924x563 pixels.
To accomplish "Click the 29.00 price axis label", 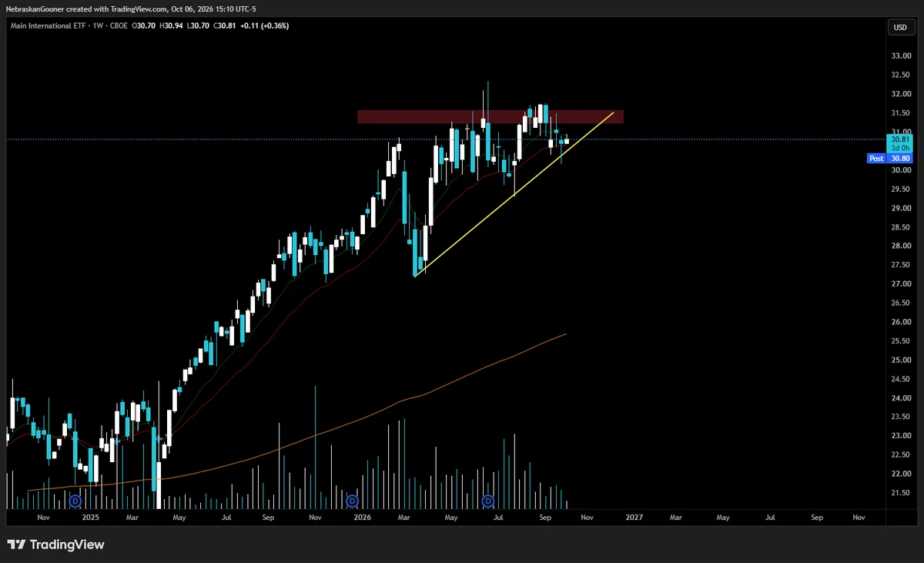I will pyautogui.click(x=900, y=208).
